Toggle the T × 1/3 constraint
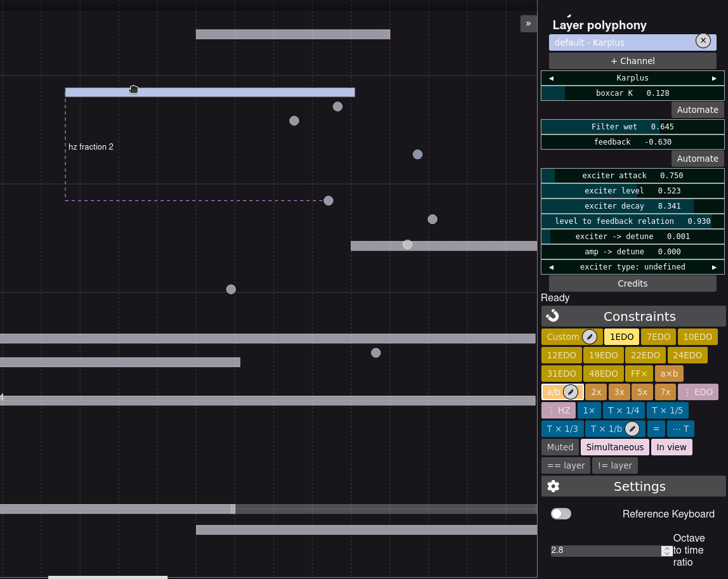This screenshot has height=579, width=728. click(562, 429)
